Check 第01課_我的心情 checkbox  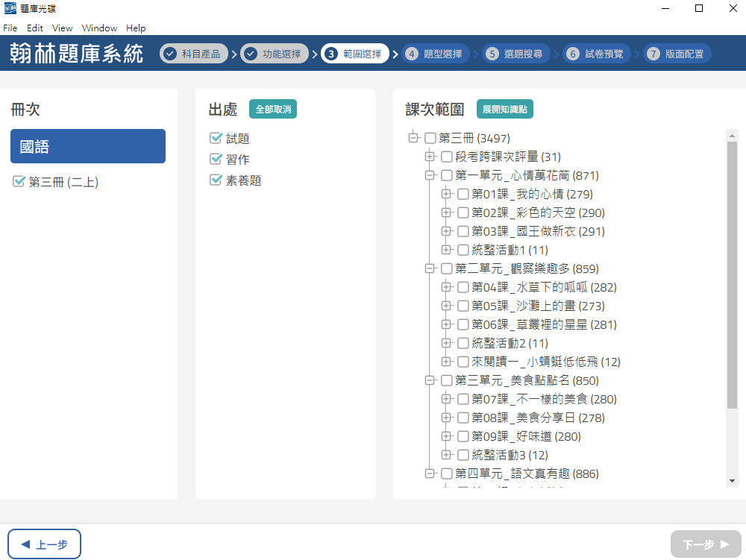click(x=463, y=194)
